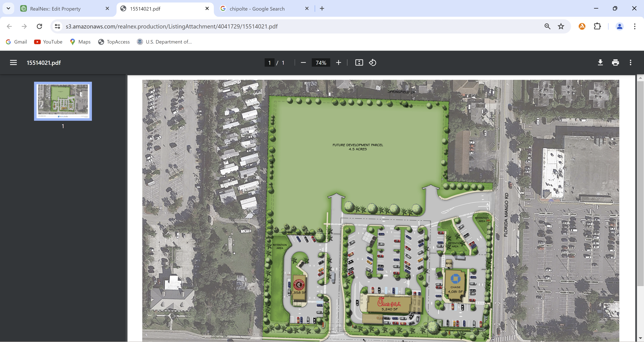
Task: Close the 15514021.pdf tab
Action: [x=207, y=9]
